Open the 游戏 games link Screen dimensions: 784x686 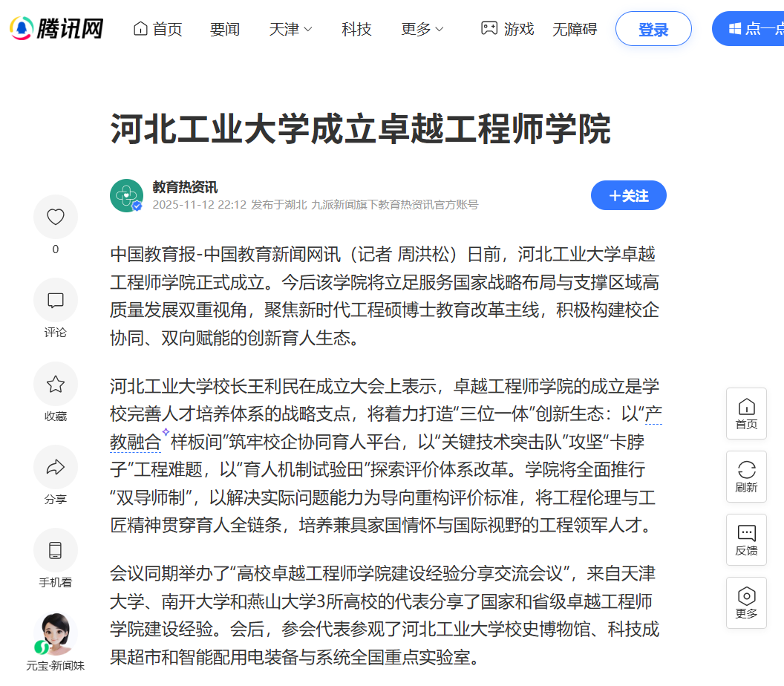(508, 29)
